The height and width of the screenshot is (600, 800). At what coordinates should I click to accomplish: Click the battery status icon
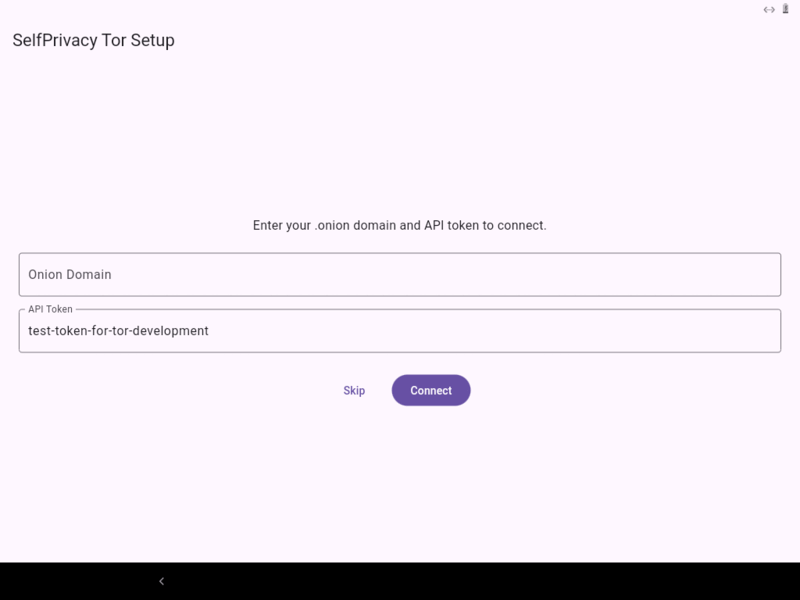[x=786, y=9]
